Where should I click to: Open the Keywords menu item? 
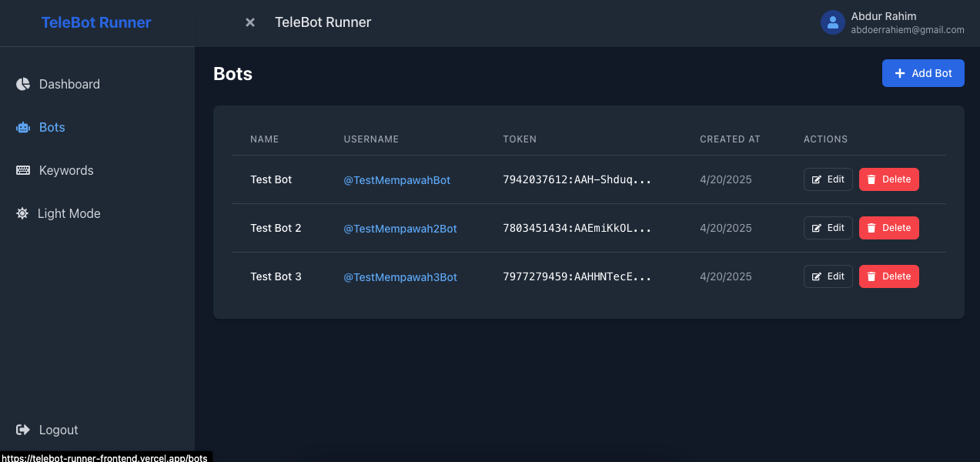point(66,170)
